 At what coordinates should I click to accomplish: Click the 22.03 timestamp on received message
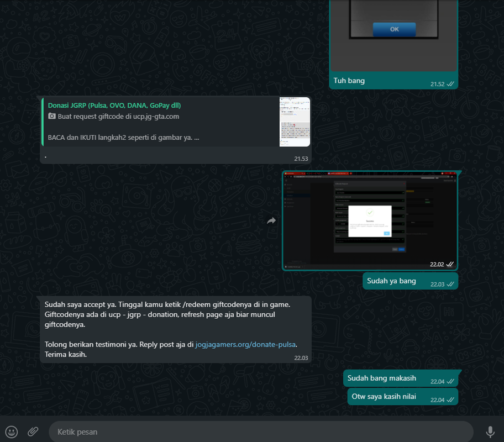301,358
